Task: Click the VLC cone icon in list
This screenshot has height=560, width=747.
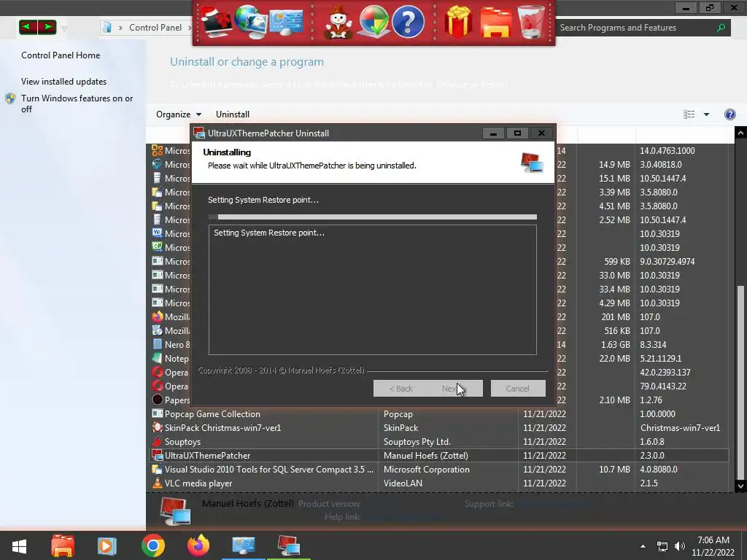Action: click(x=158, y=483)
